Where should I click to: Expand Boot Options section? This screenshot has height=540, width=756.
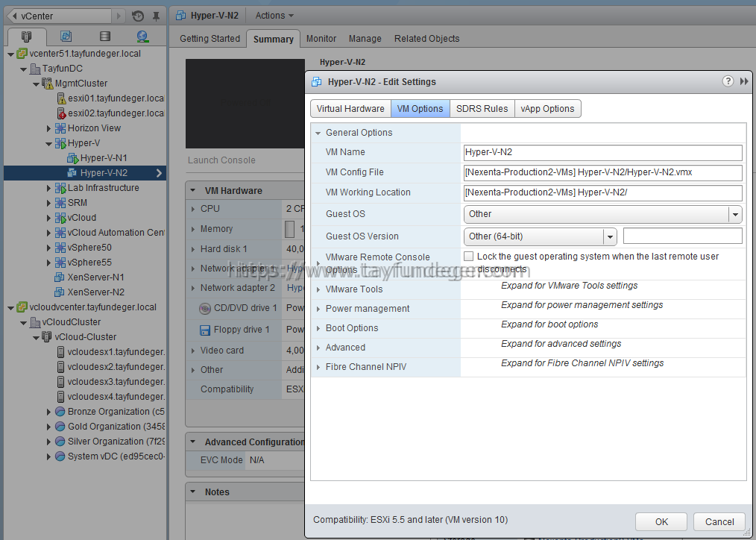pyautogui.click(x=318, y=328)
